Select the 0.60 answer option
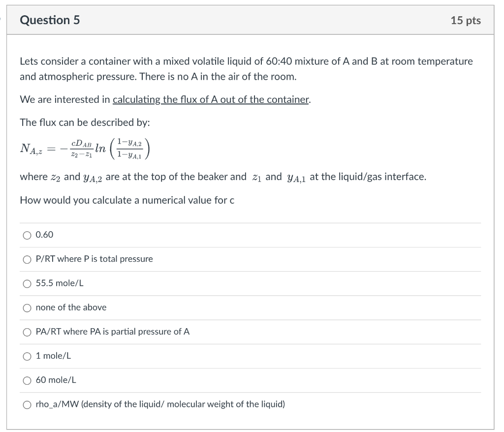Image resolution: width=504 pixels, height=432 pixels. point(28,235)
